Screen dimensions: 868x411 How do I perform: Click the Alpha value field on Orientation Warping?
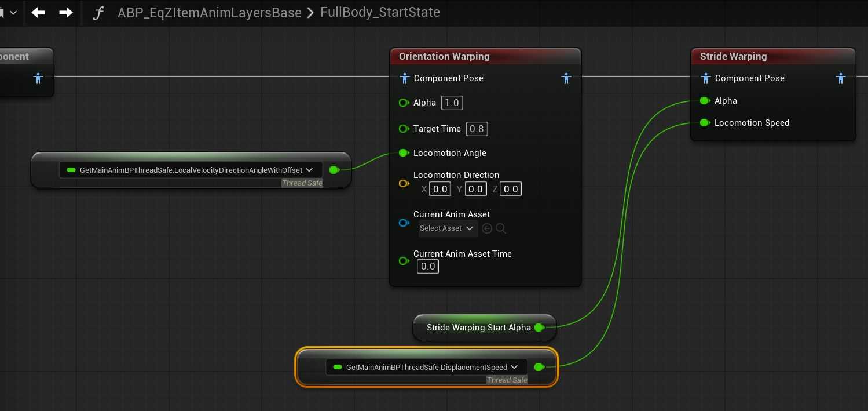452,103
